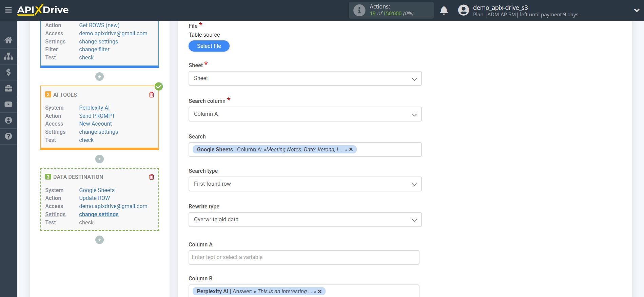Open the home dashboard sidebar icon
This screenshot has height=297, width=644.
point(8,40)
